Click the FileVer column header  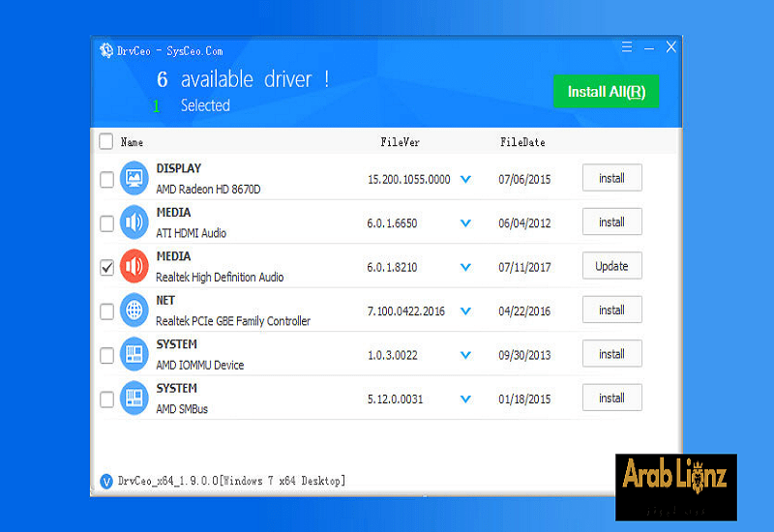point(400,142)
